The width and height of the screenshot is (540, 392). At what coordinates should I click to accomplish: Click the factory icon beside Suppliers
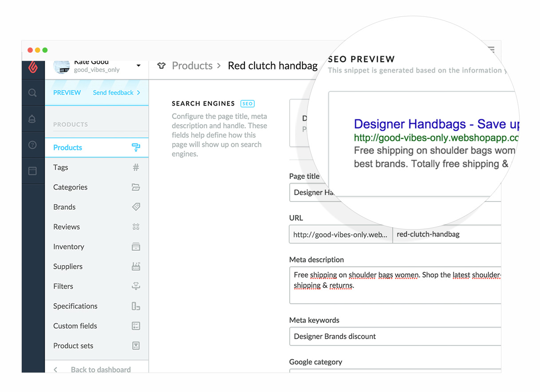tap(136, 266)
